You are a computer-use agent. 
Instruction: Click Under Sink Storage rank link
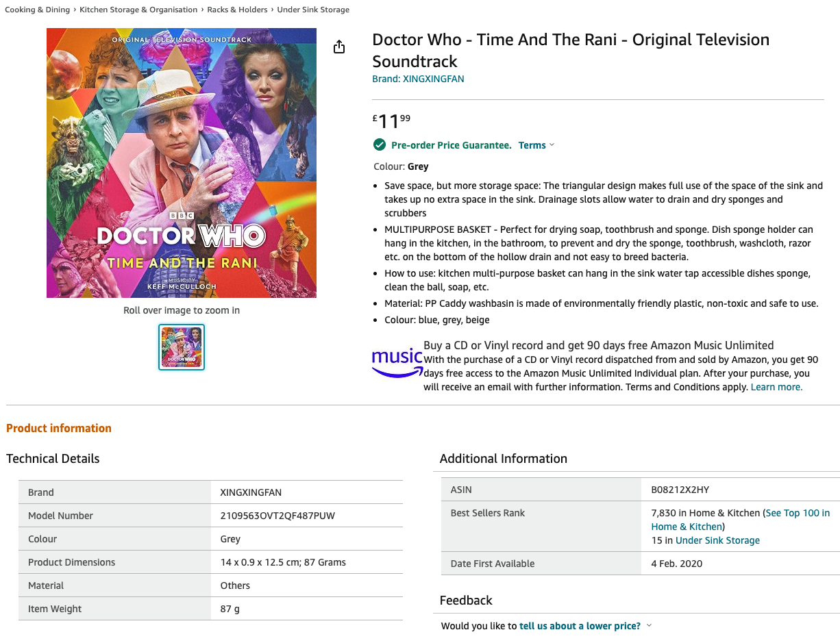[x=717, y=540]
